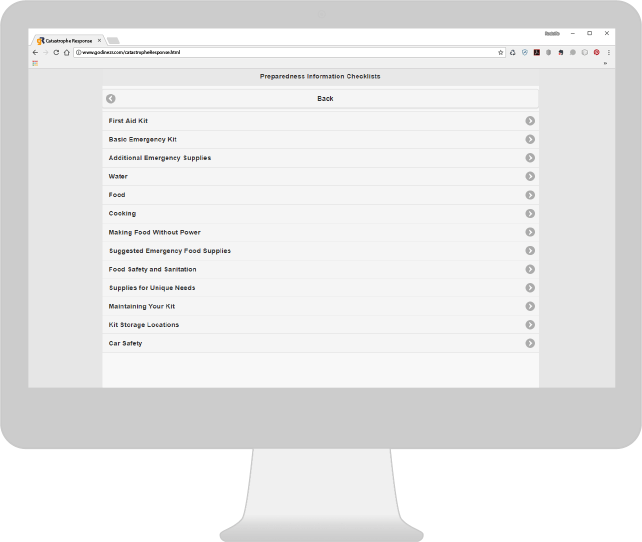Click the browser back arrow
642x542 pixels.
(x=35, y=52)
